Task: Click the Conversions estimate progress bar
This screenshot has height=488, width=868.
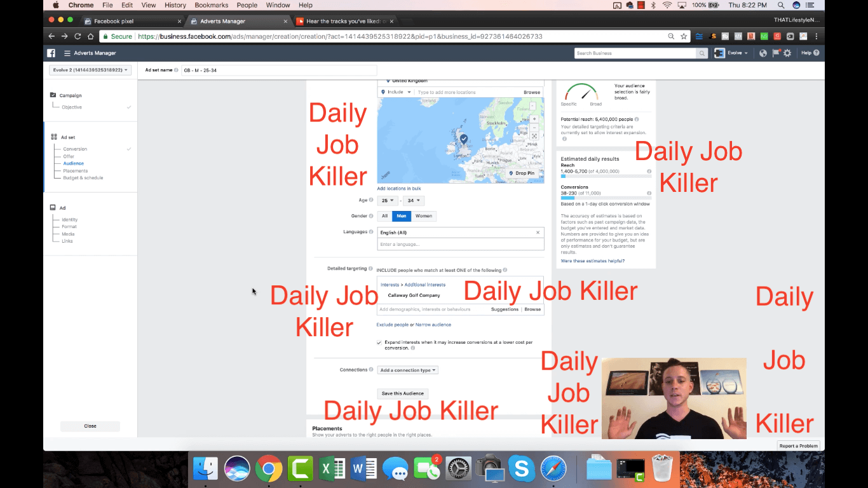Action: point(606,198)
